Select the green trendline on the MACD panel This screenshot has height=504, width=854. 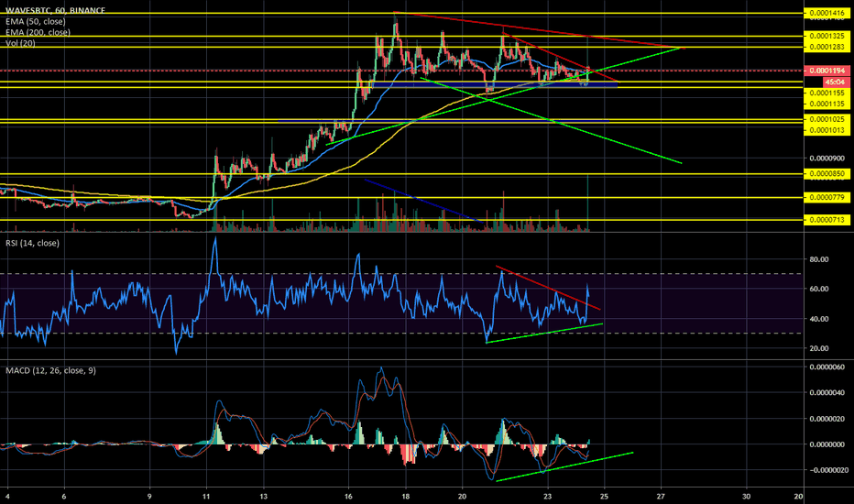tap(564, 467)
